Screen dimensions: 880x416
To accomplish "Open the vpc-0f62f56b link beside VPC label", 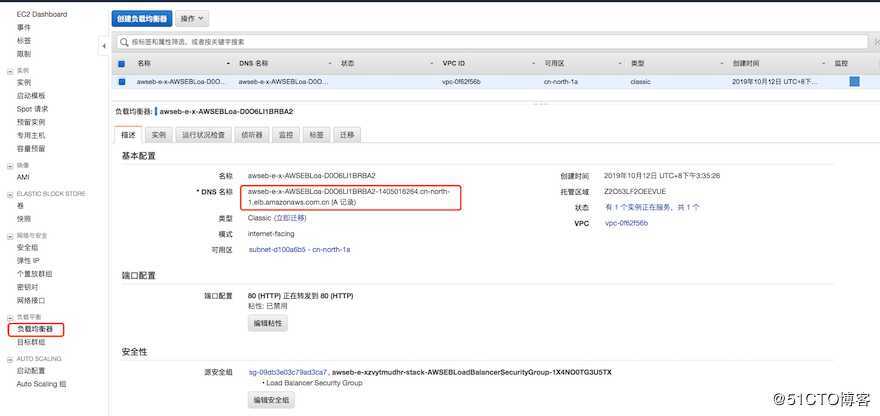I will 626,223.
